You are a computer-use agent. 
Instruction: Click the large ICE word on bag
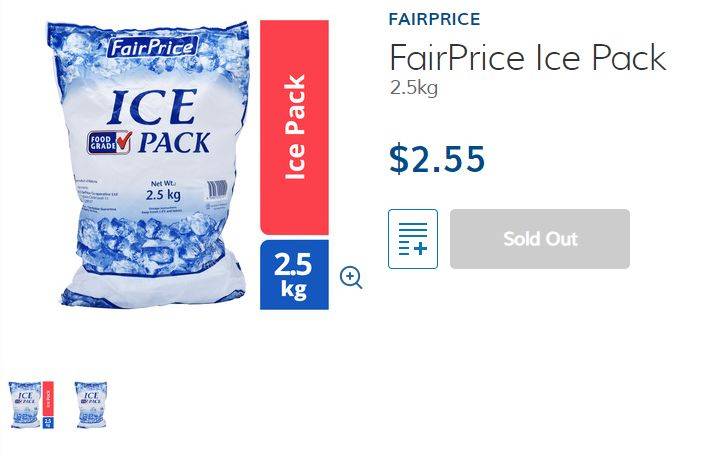click(x=153, y=107)
